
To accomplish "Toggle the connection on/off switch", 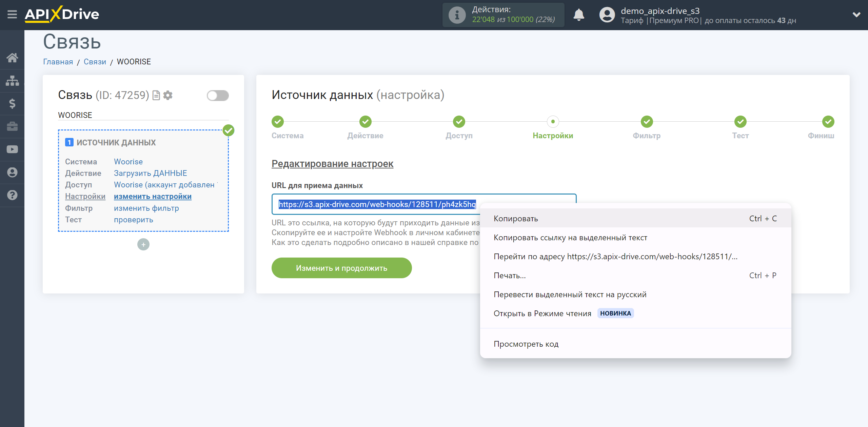I will point(218,96).
